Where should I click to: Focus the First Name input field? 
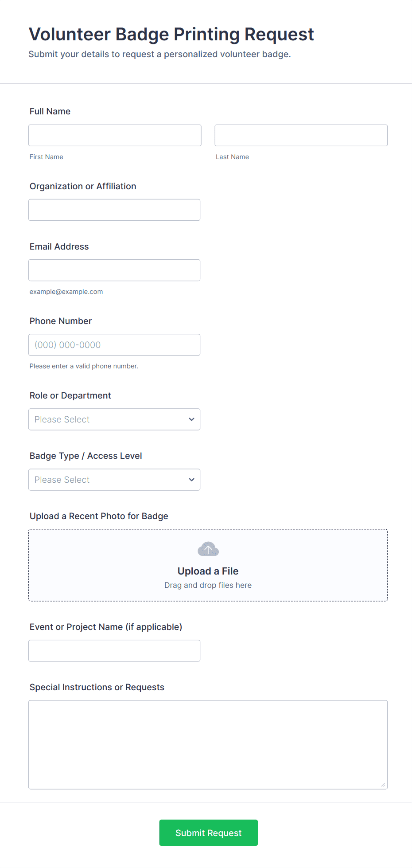pos(115,135)
